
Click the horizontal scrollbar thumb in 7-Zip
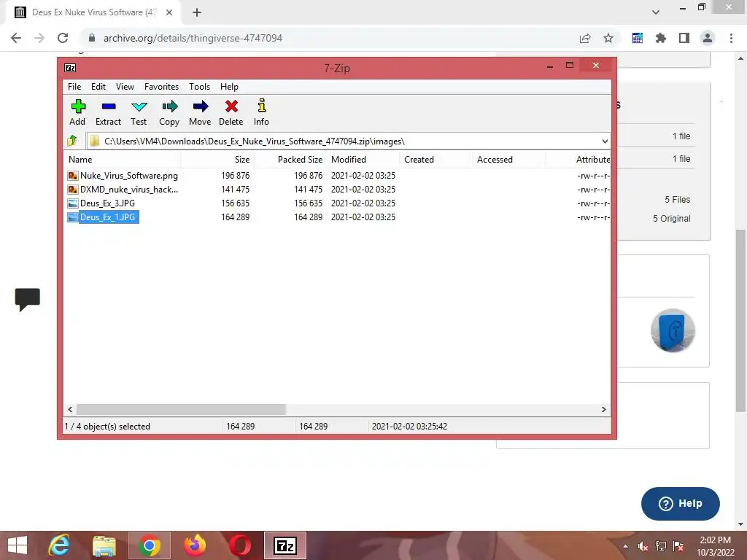(x=181, y=410)
